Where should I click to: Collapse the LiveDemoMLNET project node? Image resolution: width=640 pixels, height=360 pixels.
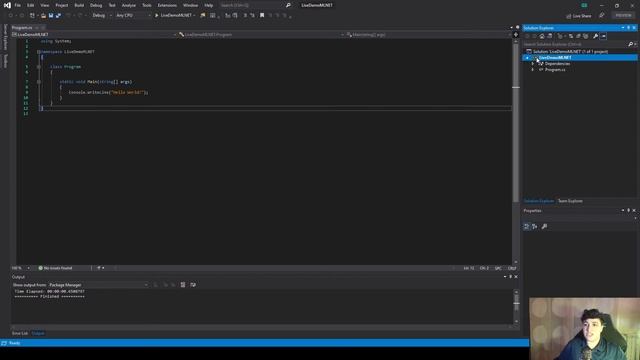(x=527, y=58)
